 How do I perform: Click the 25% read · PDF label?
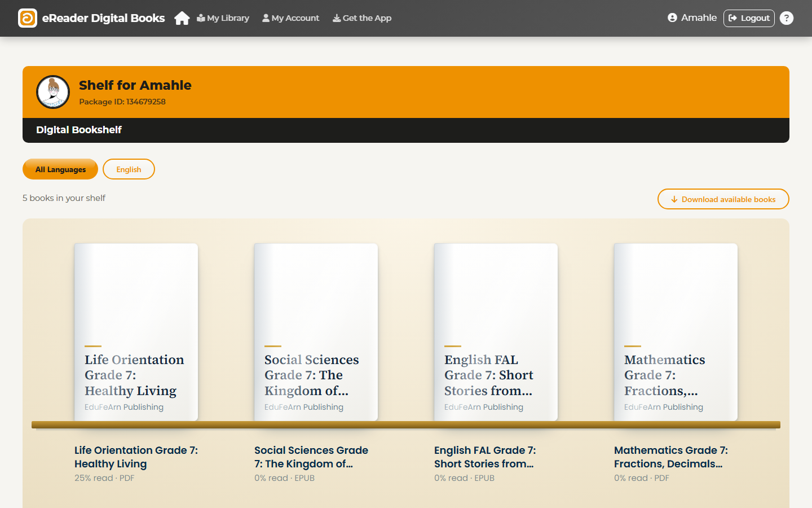tap(104, 478)
